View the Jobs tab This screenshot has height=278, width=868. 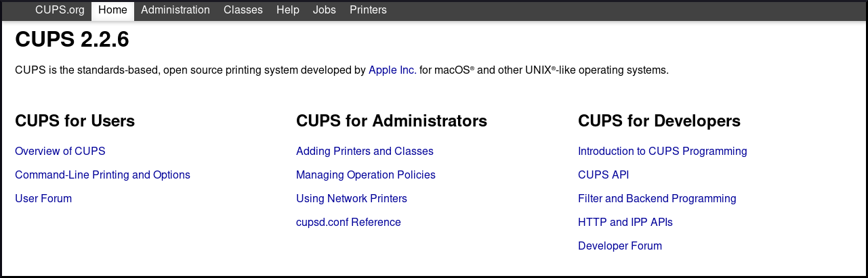[x=325, y=10]
